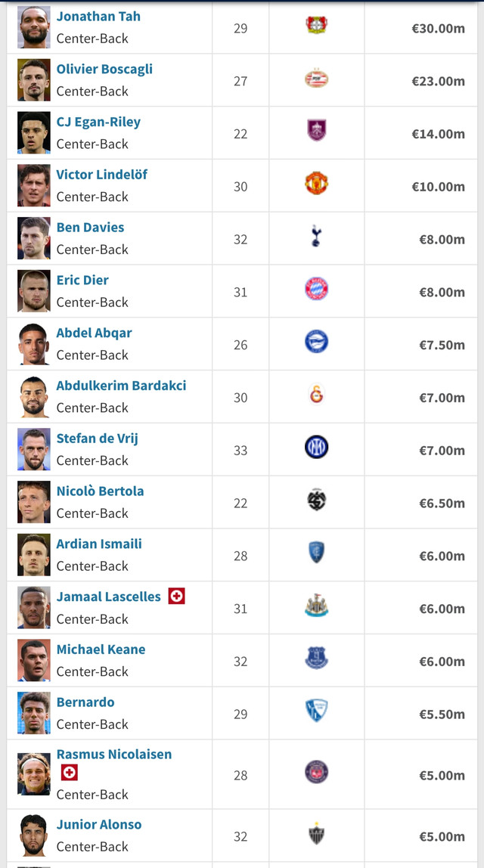
Task: Click Abdulkerim Bardakci's name link
Action: [121, 386]
